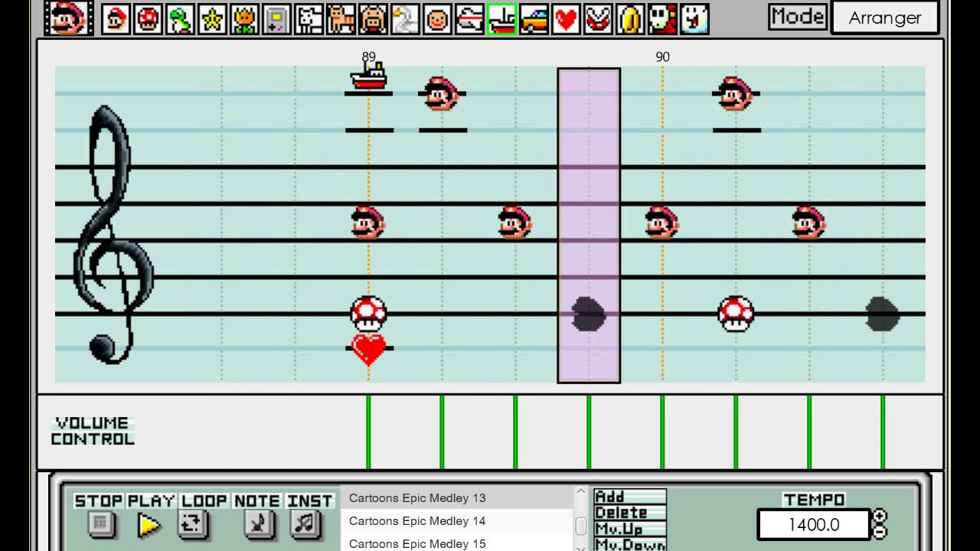The image size is (980, 551).
Task: Select the Swan instrument icon
Action: tap(405, 19)
